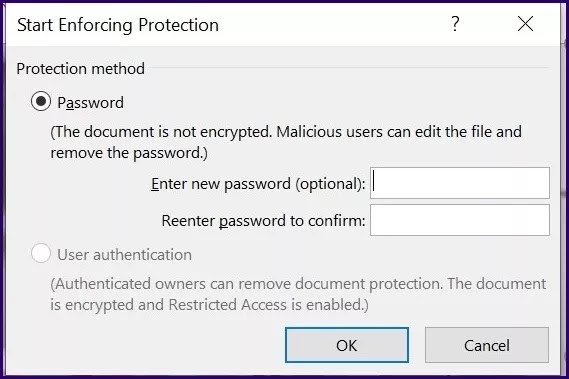Close the Start Enforcing Protection dialog
The width and height of the screenshot is (569, 379).
(x=525, y=24)
